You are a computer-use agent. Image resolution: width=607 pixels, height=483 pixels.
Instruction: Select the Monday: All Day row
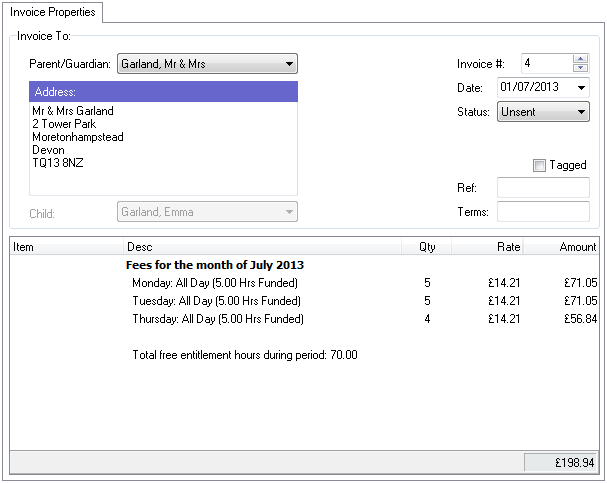(x=304, y=283)
